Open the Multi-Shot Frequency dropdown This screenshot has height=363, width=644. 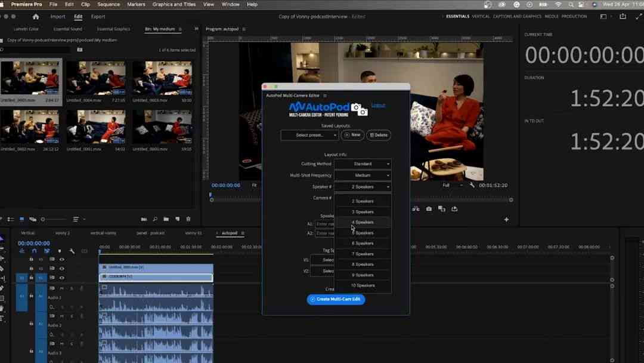[363, 176]
